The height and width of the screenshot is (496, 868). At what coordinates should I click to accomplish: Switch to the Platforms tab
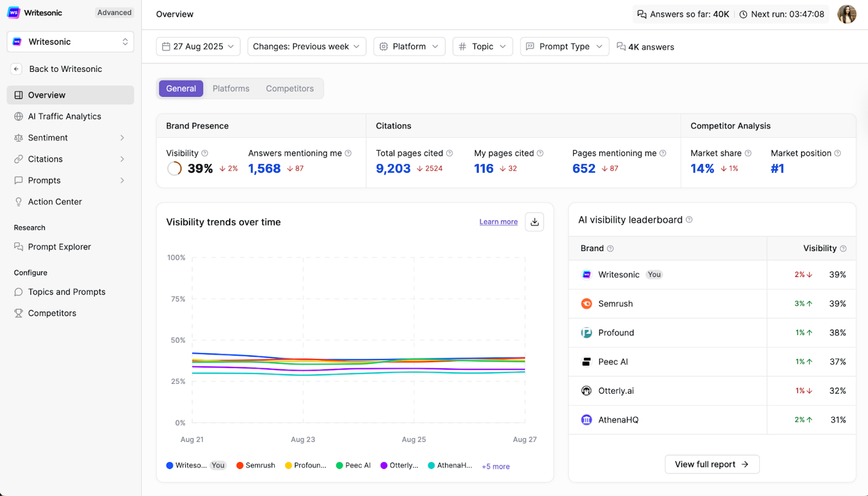click(x=231, y=89)
